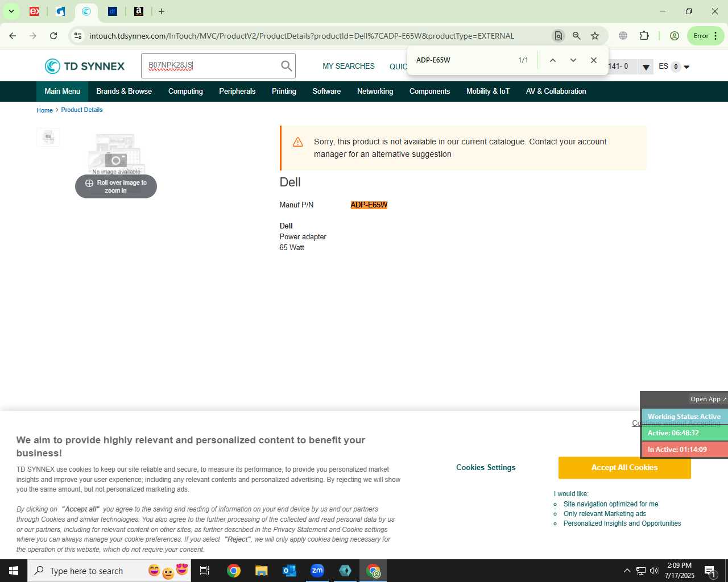Open Outlook from the taskbar
Screen dimensions: 728x582
coord(289,571)
